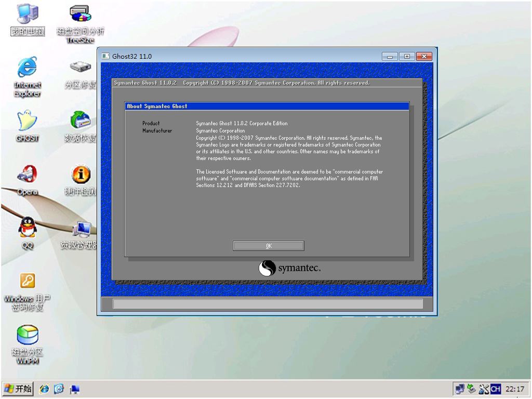Click the Ghost32 11.0 title bar text
532x399 pixels.
pyautogui.click(x=132, y=56)
